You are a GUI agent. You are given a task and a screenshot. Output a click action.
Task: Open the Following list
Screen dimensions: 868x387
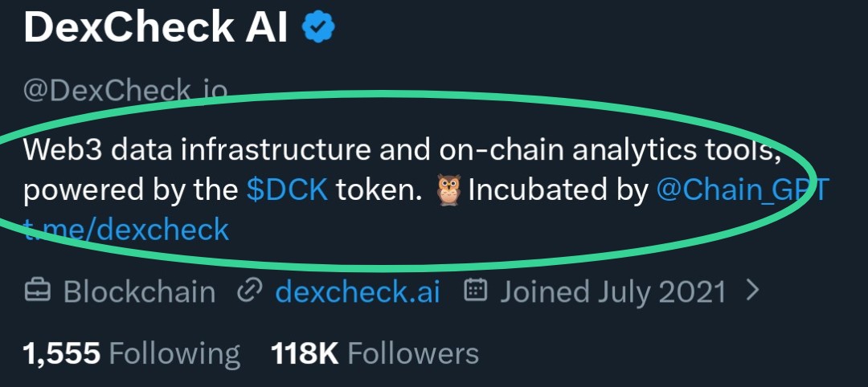[174, 353]
